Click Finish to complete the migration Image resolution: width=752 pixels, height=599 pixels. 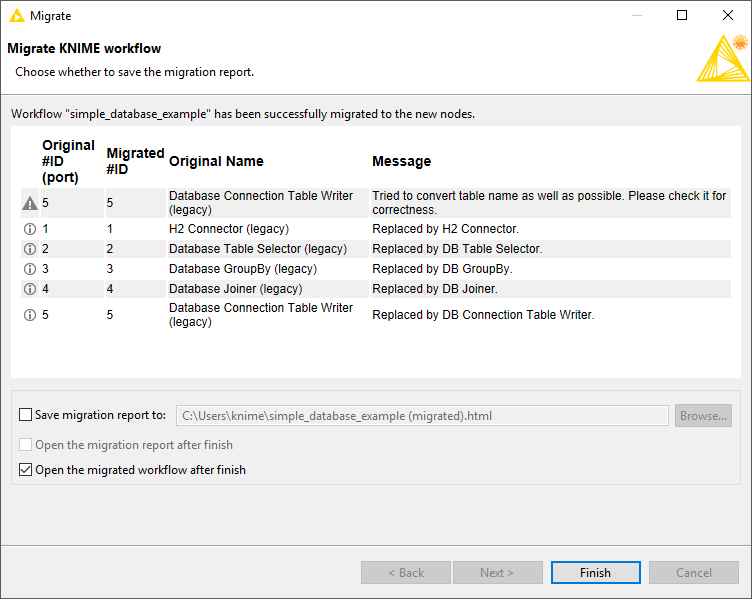point(596,573)
